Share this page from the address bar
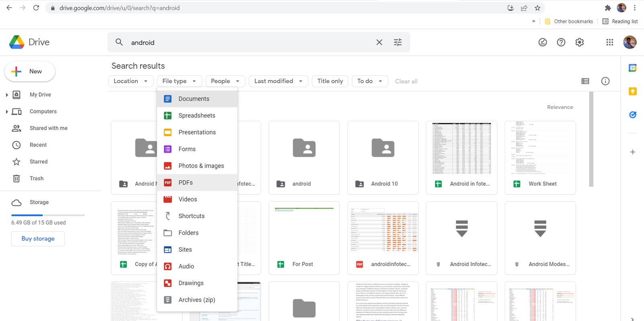 click(x=524, y=8)
